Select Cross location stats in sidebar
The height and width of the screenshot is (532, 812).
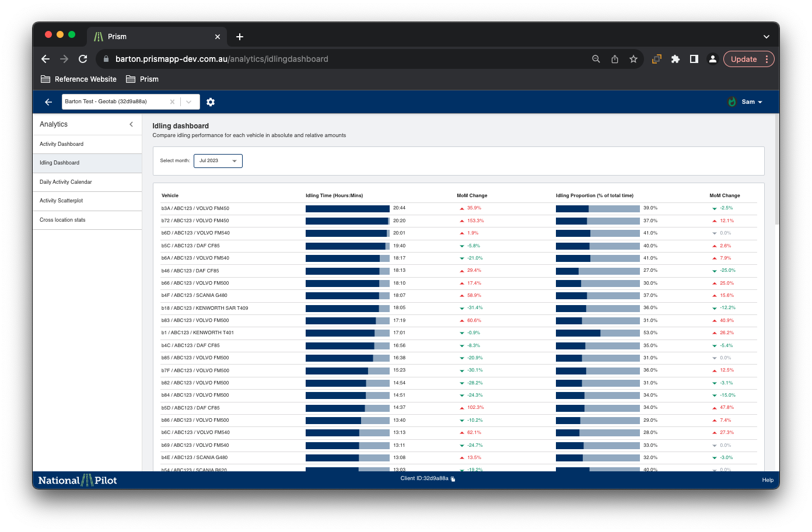(62, 220)
